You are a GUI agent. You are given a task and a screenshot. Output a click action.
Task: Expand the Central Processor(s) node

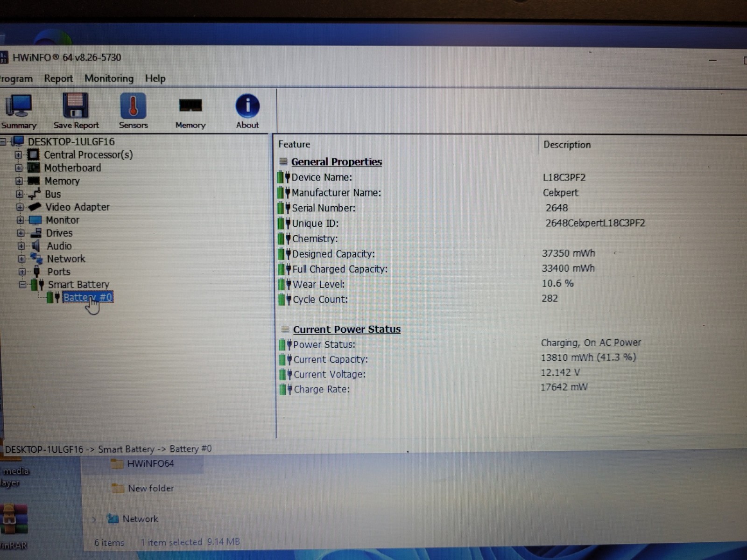(x=18, y=155)
